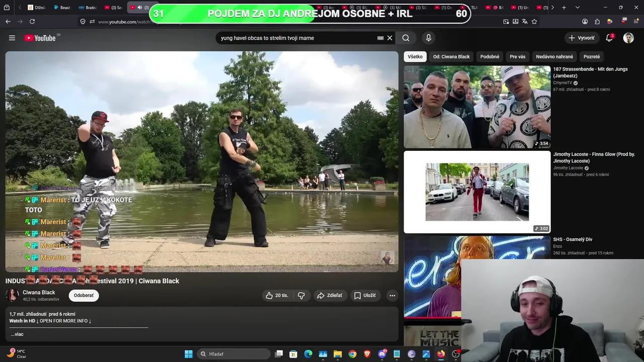The image size is (644, 362).
Task: Open the account avatar menu
Action: (x=628, y=38)
